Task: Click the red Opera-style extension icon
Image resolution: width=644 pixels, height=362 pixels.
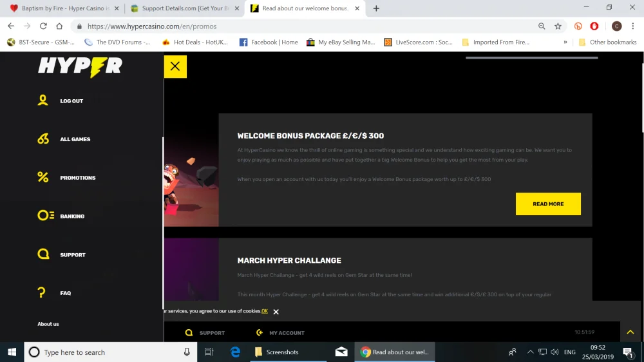Action: coord(594,26)
